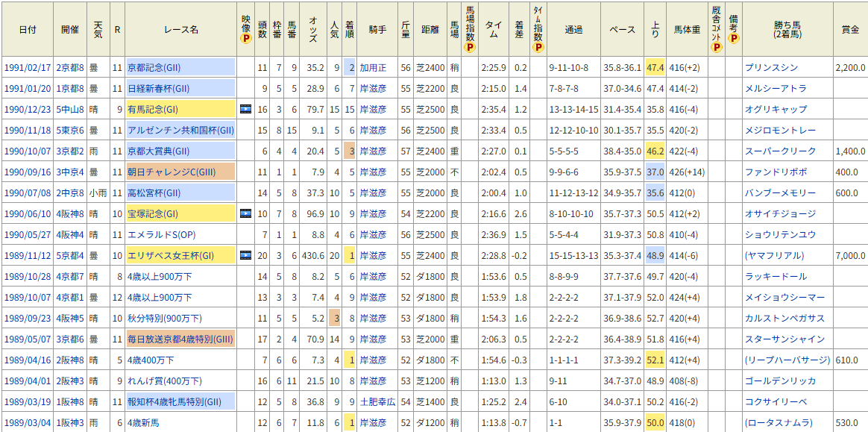
Task: Click the premium P icon under 映像 header
Action: pyautogui.click(x=246, y=38)
